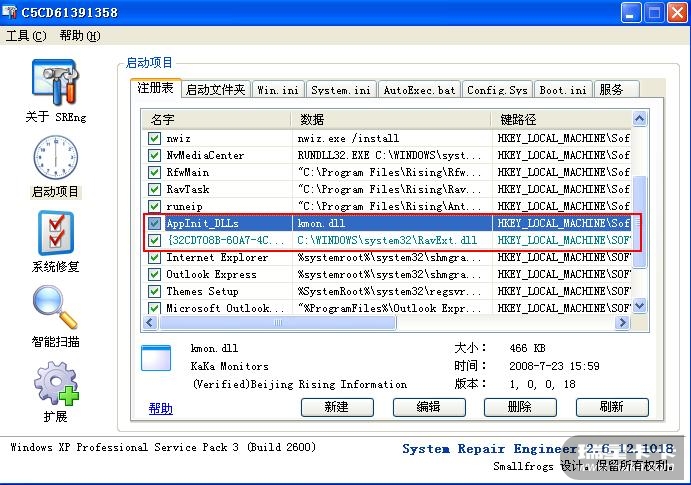Select the RUNDLL32.EXE data cell
This screenshot has height=485, width=691.
click(x=392, y=155)
